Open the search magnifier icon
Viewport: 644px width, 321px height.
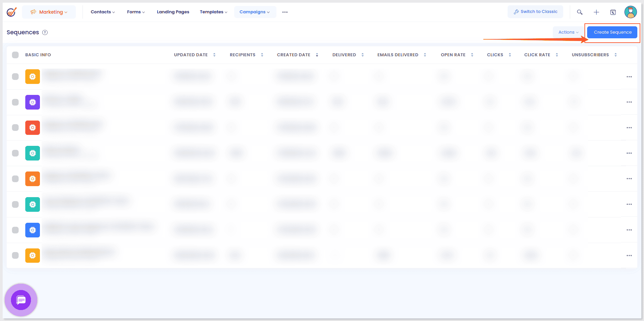click(579, 12)
